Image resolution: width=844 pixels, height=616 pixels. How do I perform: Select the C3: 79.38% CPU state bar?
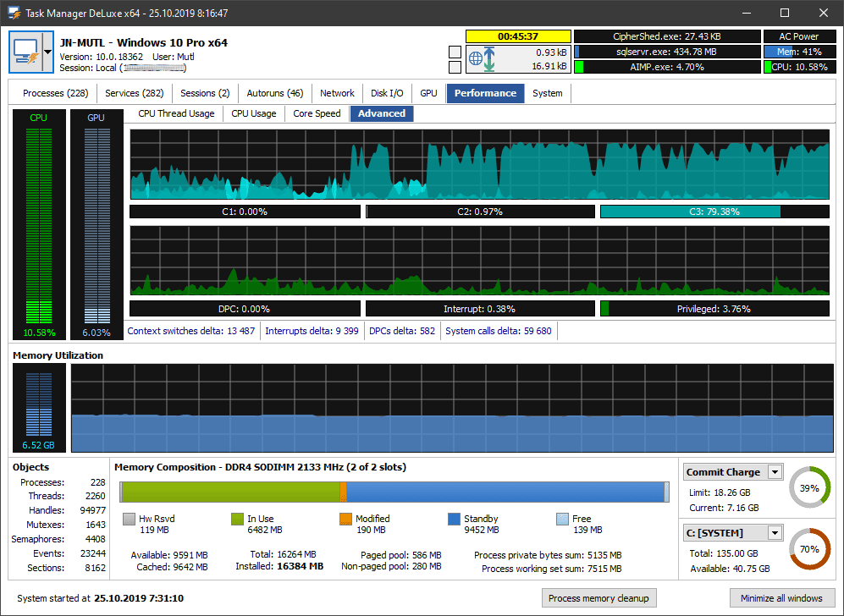point(715,211)
